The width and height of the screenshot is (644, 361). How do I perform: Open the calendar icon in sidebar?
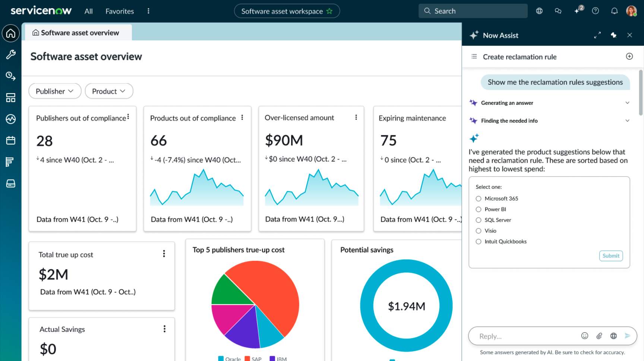(11, 140)
